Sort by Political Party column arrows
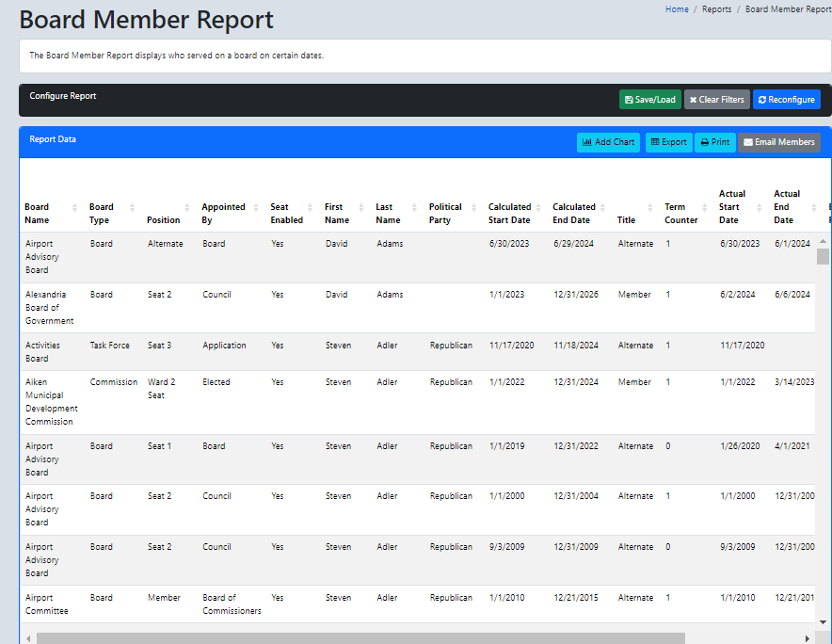The width and height of the screenshot is (832, 644). point(473,207)
